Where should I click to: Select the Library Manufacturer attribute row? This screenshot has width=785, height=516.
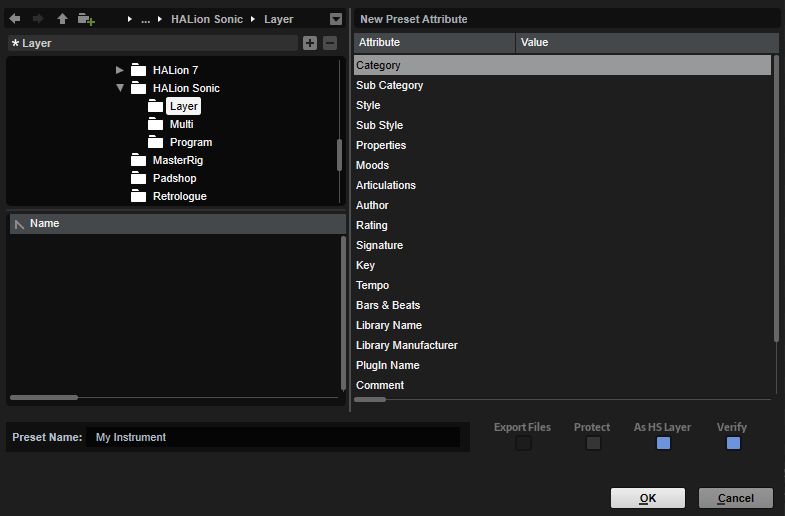[563, 345]
